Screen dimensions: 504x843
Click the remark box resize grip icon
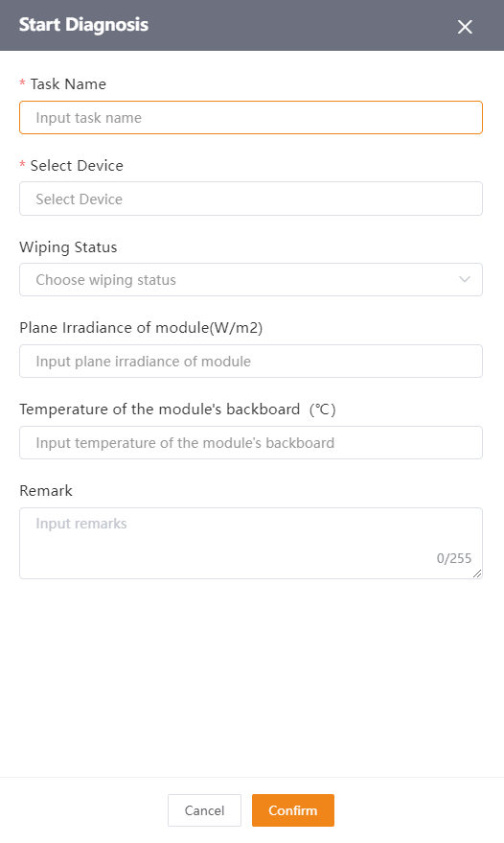[x=477, y=574]
